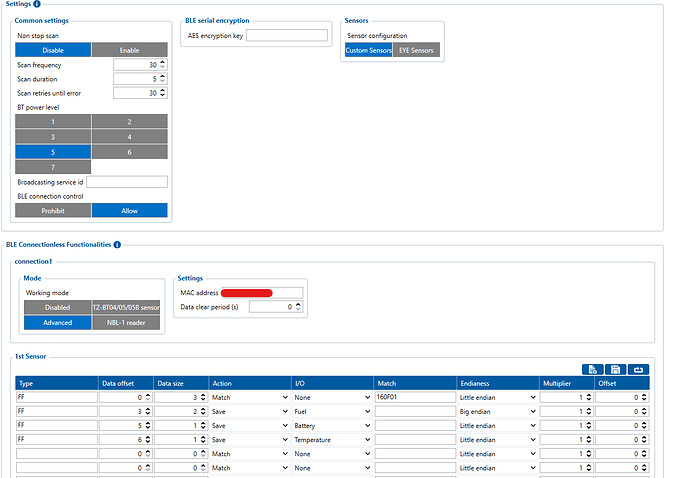
Task: Select the Custom Sensors configuration
Action: (368, 50)
